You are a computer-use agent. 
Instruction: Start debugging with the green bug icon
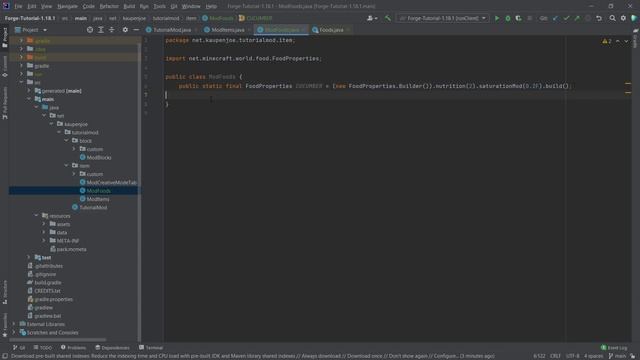coord(508,18)
